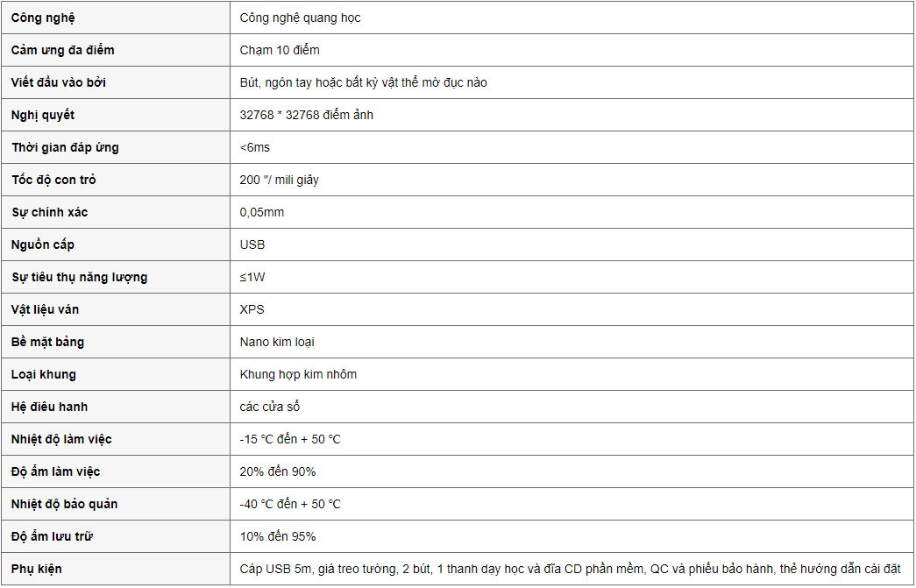Select the "Cảm ứng đa điểm" label cell

pos(62,50)
